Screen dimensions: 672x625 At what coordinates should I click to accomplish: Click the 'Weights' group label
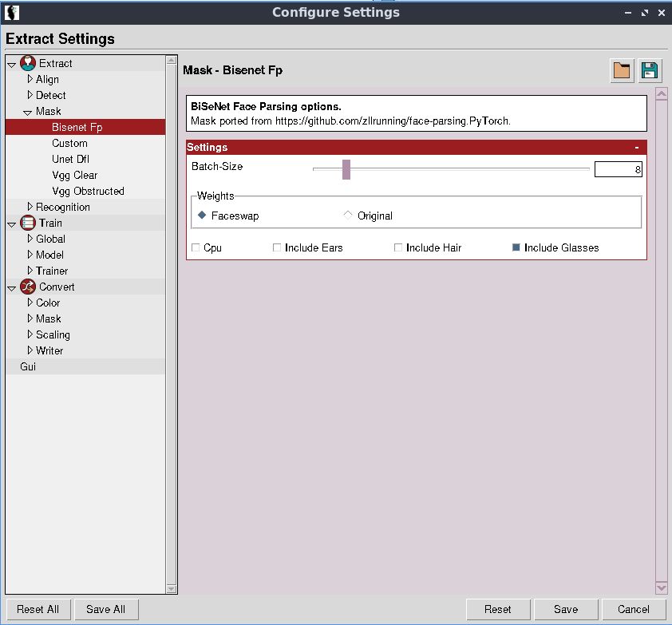tap(215, 196)
